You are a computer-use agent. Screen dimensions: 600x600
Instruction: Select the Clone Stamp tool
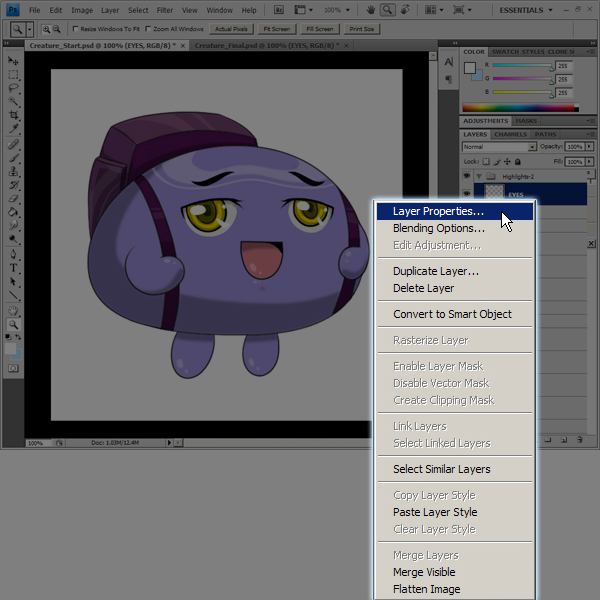click(13, 171)
